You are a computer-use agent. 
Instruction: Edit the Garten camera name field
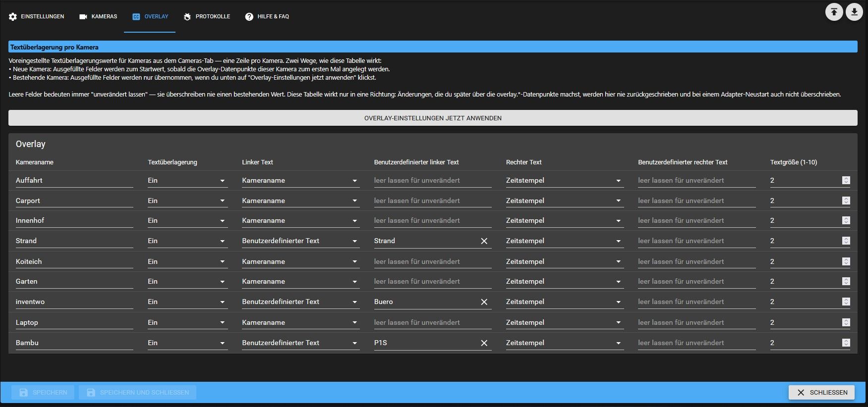[74, 282]
